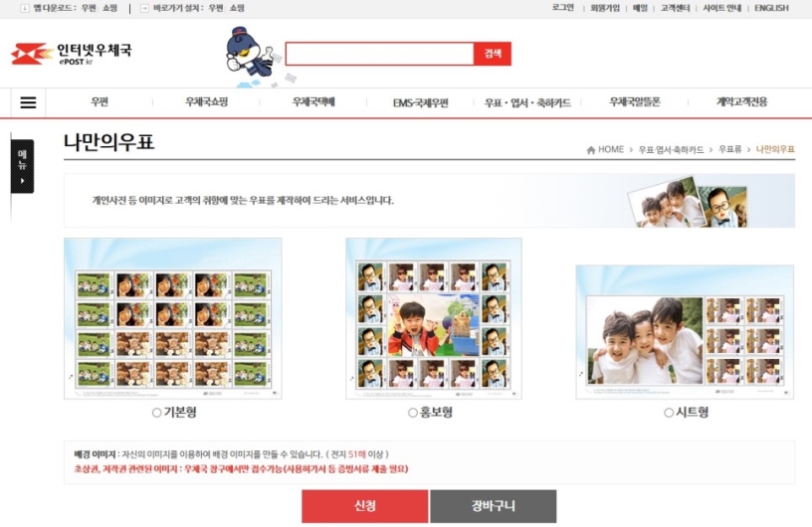Open the EMS·국제우편 menu
This screenshot has width=812, height=527.
tap(421, 103)
